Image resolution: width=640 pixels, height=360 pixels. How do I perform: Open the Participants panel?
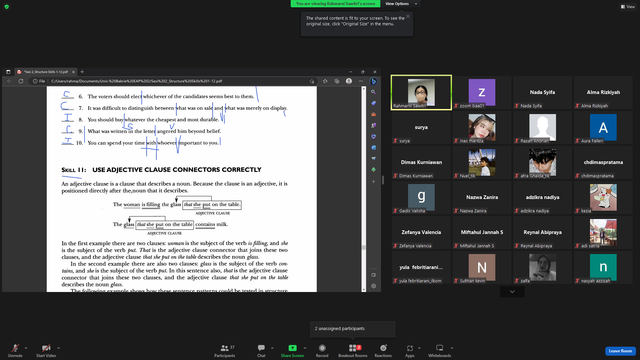225,350
